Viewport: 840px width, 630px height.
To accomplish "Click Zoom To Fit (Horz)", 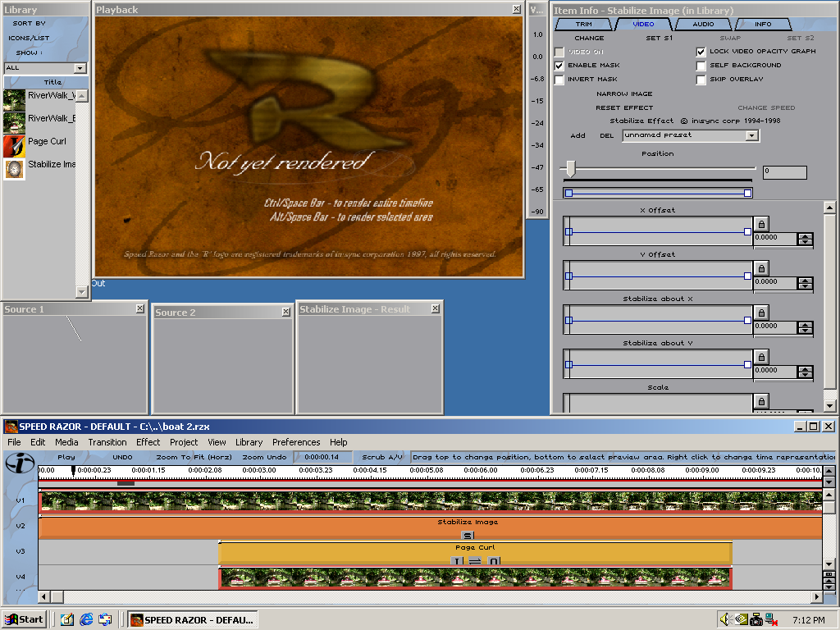I will pyautogui.click(x=194, y=457).
